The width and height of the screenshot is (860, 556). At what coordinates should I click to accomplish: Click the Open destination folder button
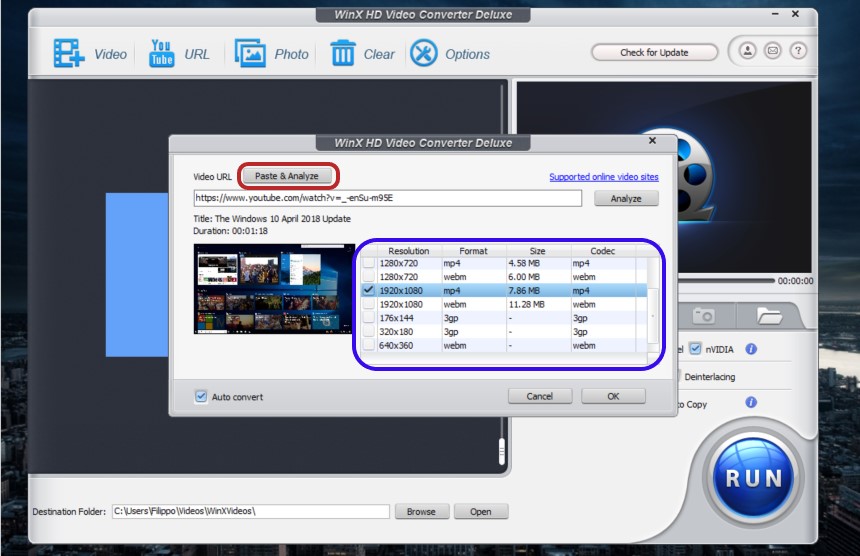[x=481, y=512]
